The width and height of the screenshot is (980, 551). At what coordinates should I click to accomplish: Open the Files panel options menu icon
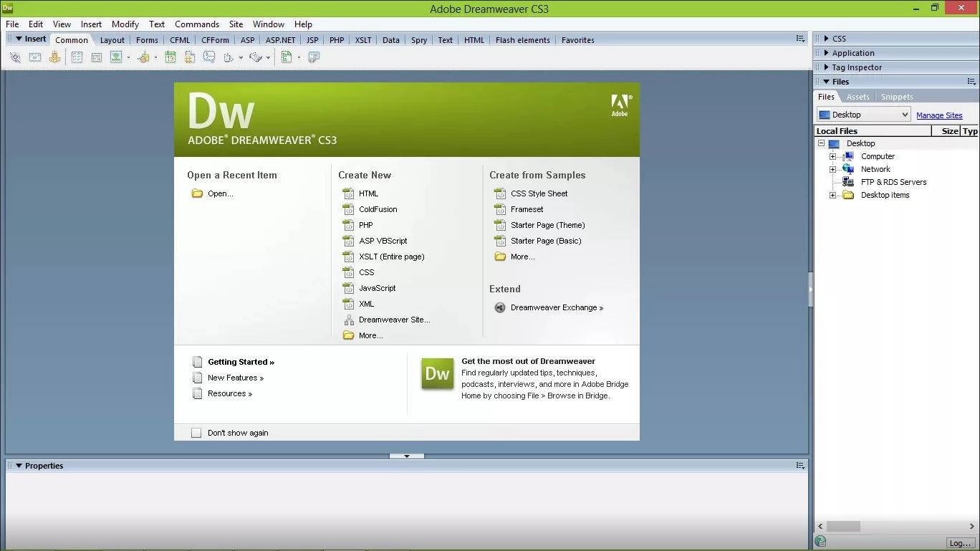[x=971, y=82]
